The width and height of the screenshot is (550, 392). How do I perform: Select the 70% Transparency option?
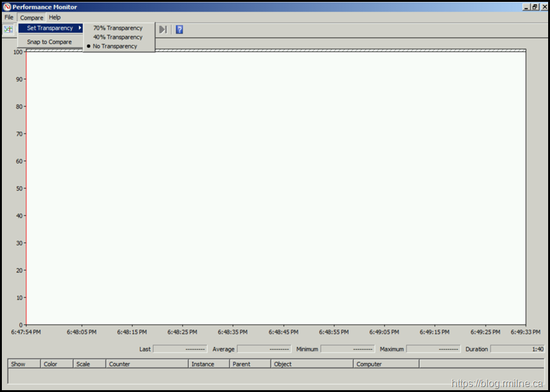click(118, 28)
